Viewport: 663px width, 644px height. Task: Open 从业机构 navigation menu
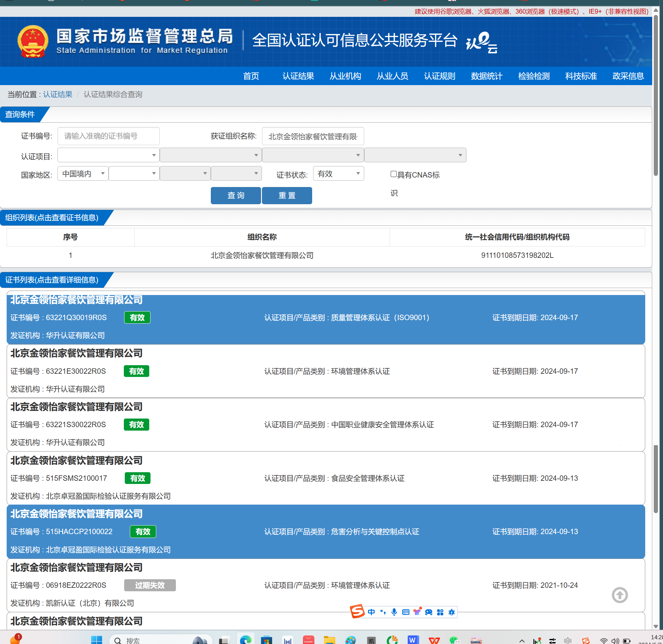tap(345, 76)
